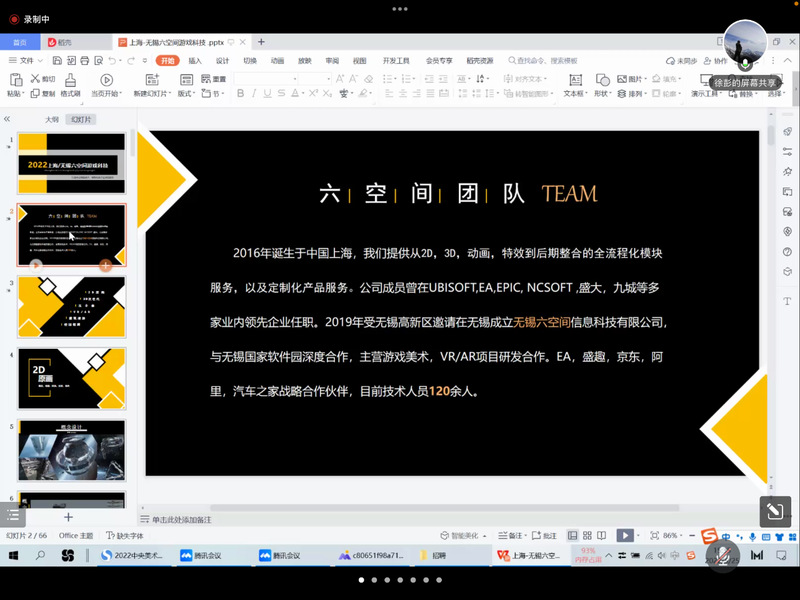This screenshot has width=800, height=600.
Task: Click the Shapes (形状) icon
Action: point(603,80)
